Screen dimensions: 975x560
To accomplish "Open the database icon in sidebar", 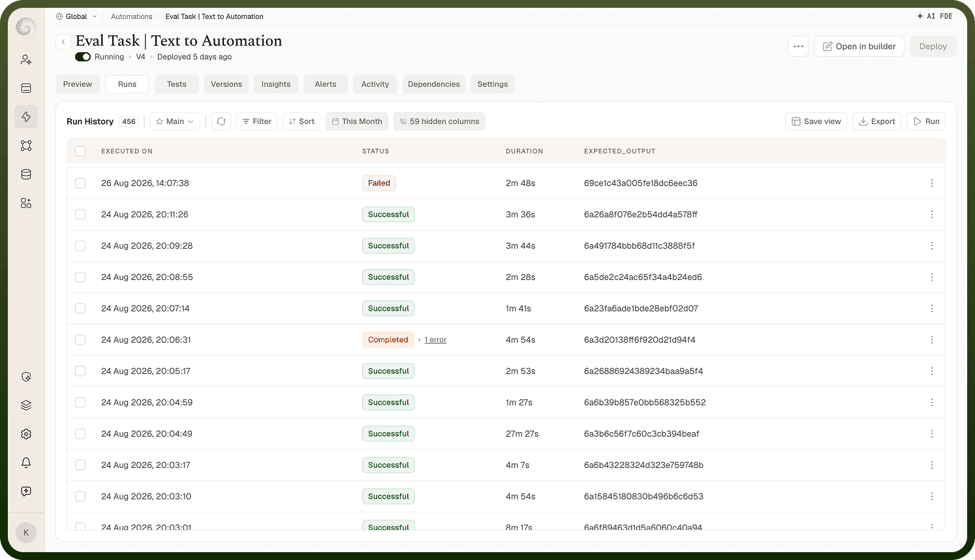I will click(26, 174).
